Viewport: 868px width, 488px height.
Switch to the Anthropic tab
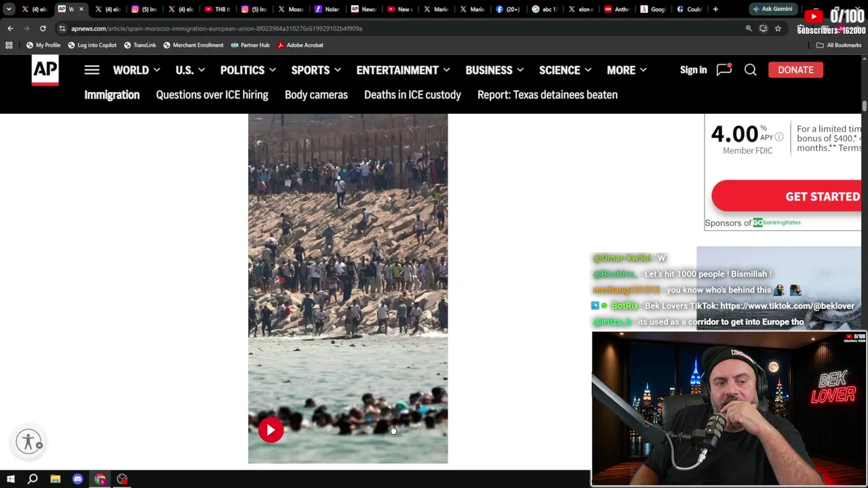(x=617, y=9)
